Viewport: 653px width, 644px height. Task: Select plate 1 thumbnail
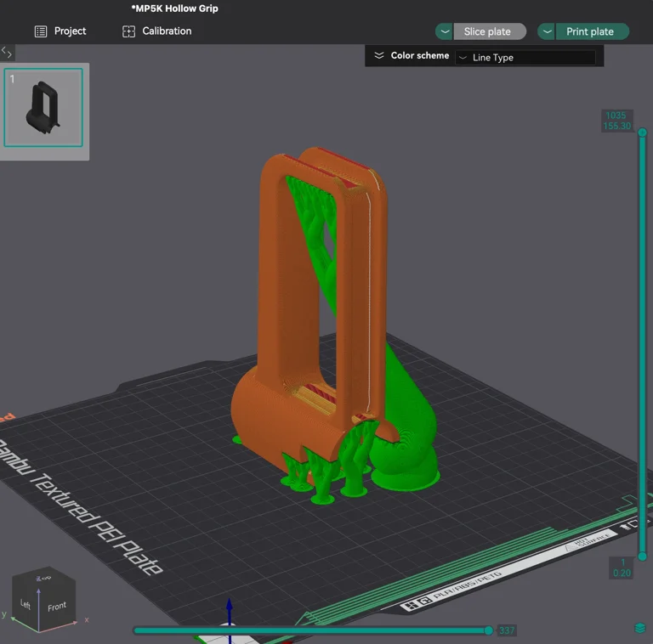[43, 108]
